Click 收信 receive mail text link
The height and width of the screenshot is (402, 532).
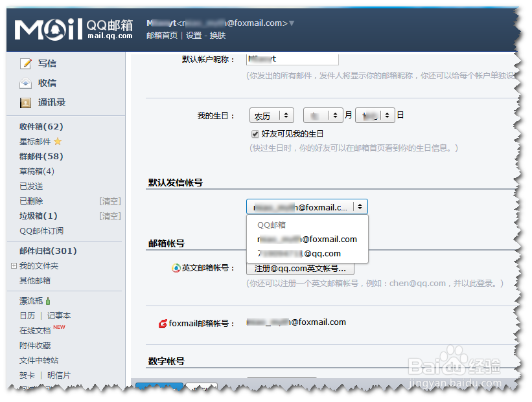click(x=47, y=83)
